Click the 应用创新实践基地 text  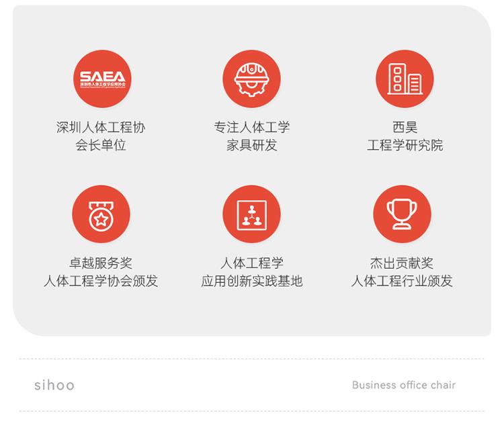pos(252,281)
